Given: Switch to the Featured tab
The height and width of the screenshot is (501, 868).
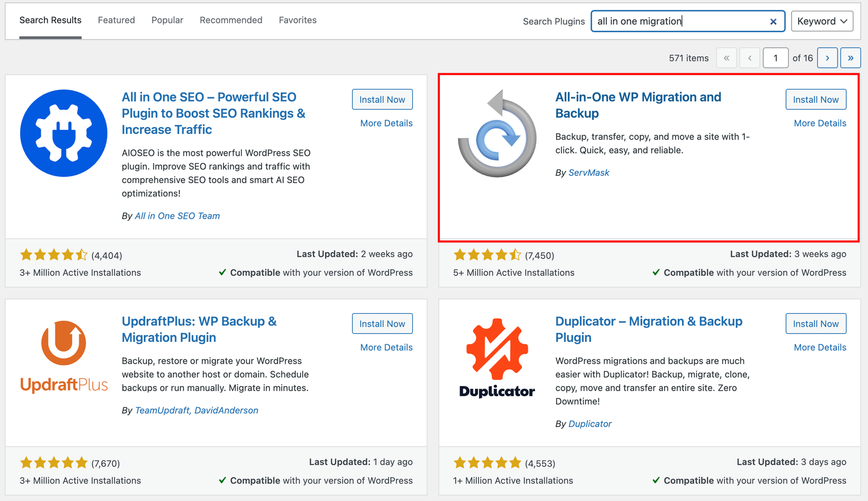Looking at the screenshot, I should [x=116, y=20].
